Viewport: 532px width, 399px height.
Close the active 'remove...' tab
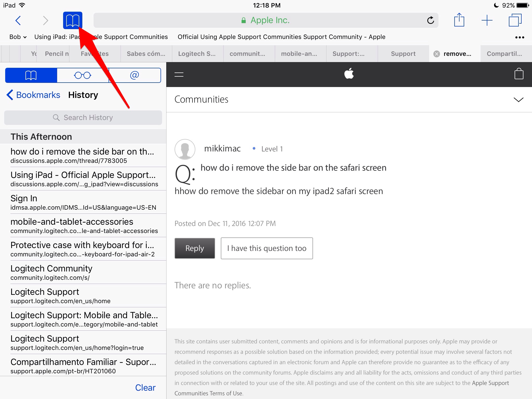(x=437, y=54)
